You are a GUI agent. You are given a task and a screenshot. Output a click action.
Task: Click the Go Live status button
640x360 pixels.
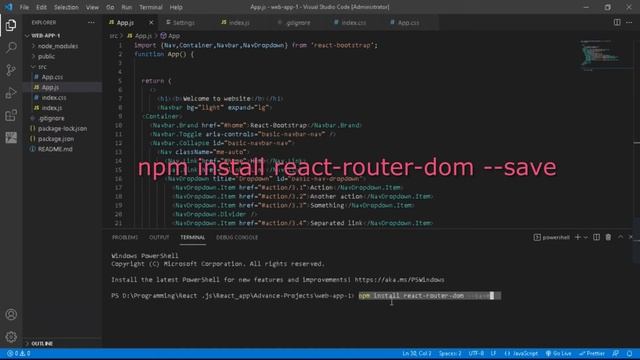558,353
